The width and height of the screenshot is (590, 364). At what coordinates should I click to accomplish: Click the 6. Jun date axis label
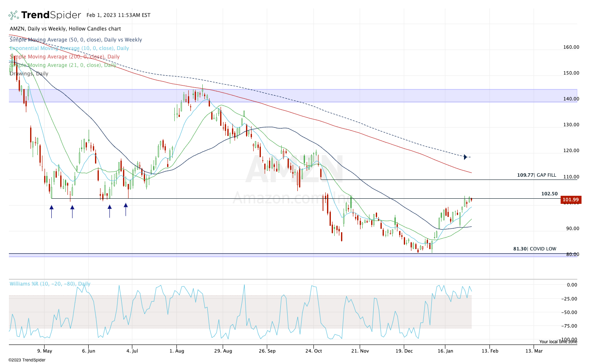coord(89,351)
